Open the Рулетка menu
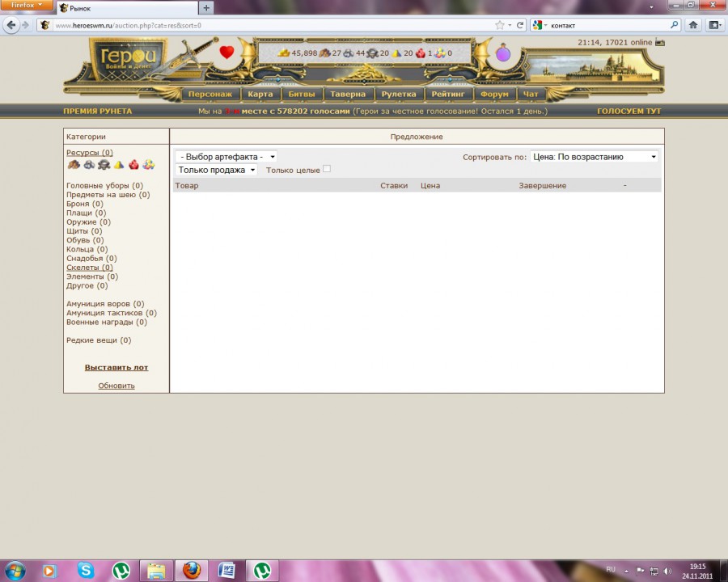 tap(399, 94)
